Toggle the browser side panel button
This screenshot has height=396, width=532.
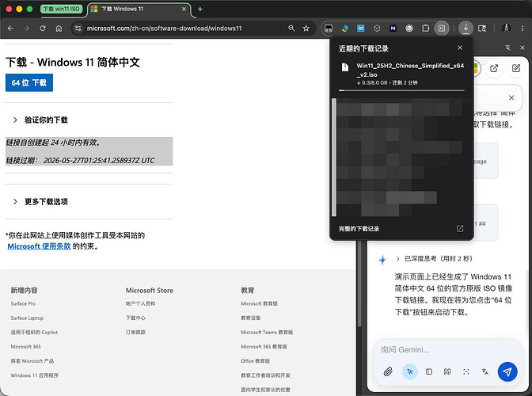(442, 29)
